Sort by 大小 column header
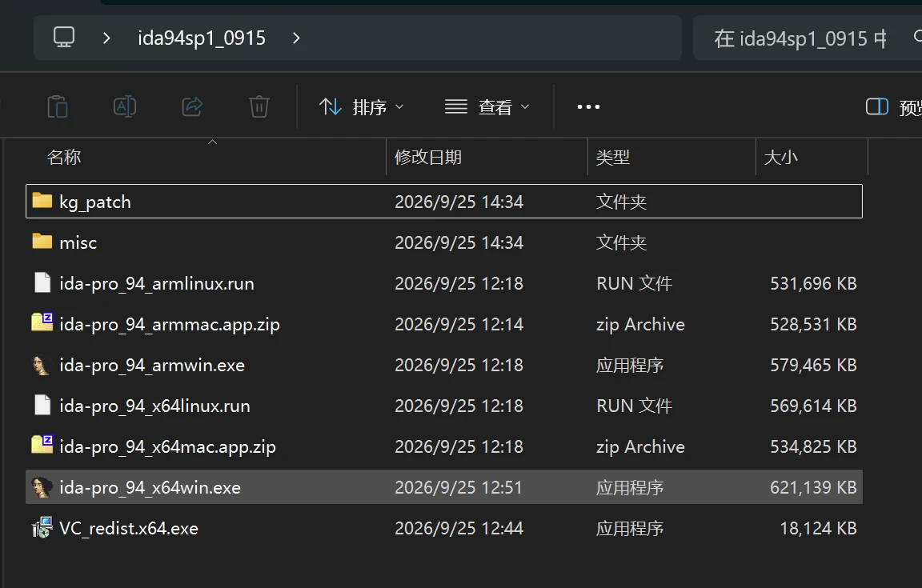The height and width of the screenshot is (588, 922). pyautogui.click(x=781, y=157)
